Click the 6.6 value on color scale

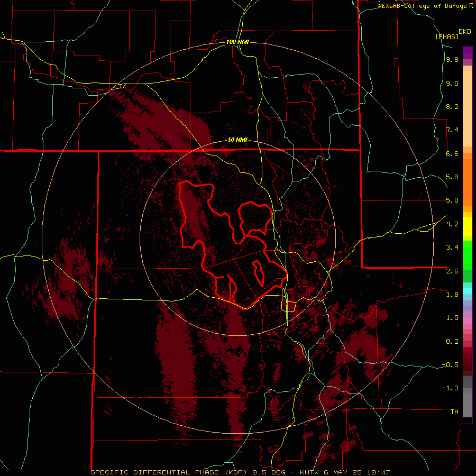pos(452,153)
